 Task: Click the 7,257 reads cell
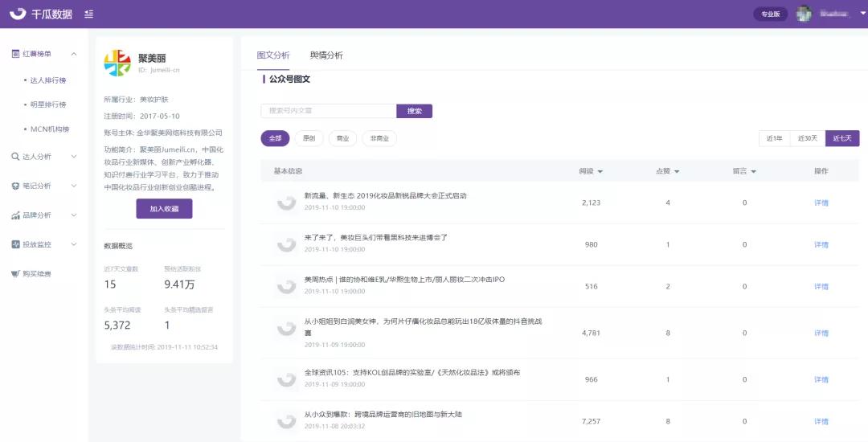coord(592,422)
